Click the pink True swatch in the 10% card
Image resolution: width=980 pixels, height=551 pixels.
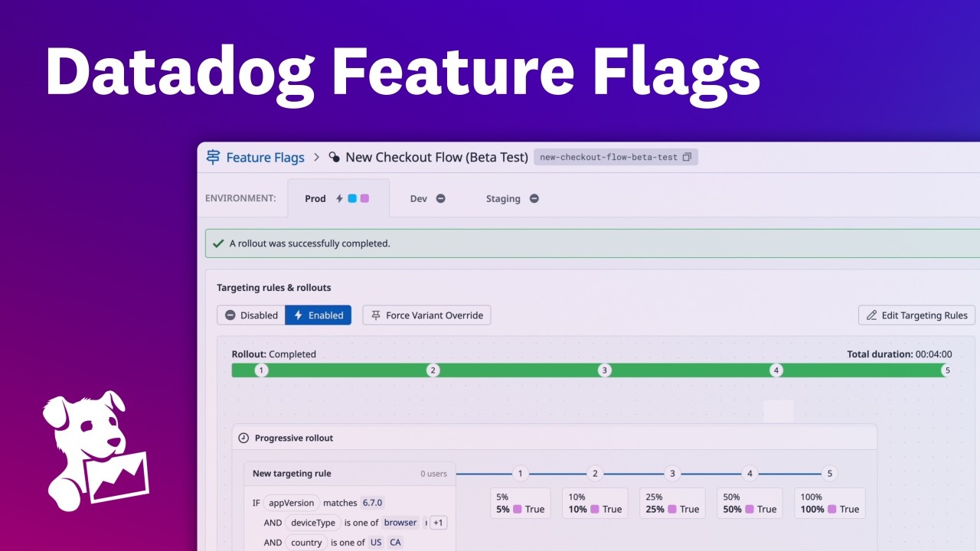595,509
